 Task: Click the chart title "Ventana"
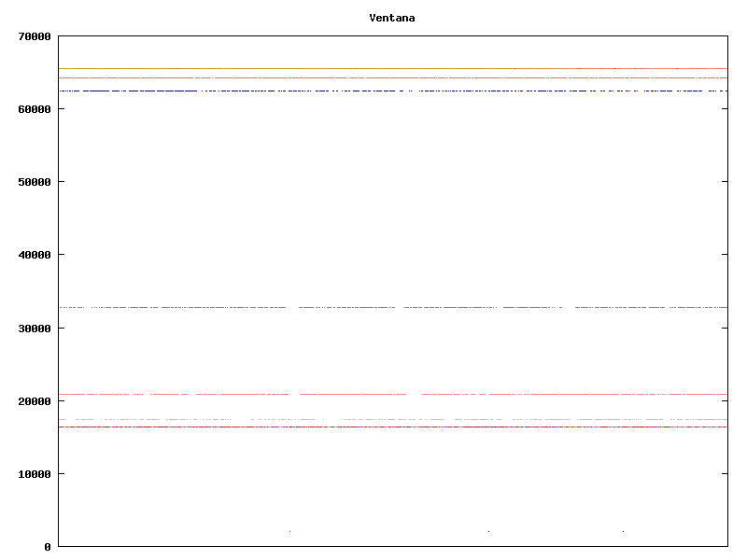(x=391, y=18)
